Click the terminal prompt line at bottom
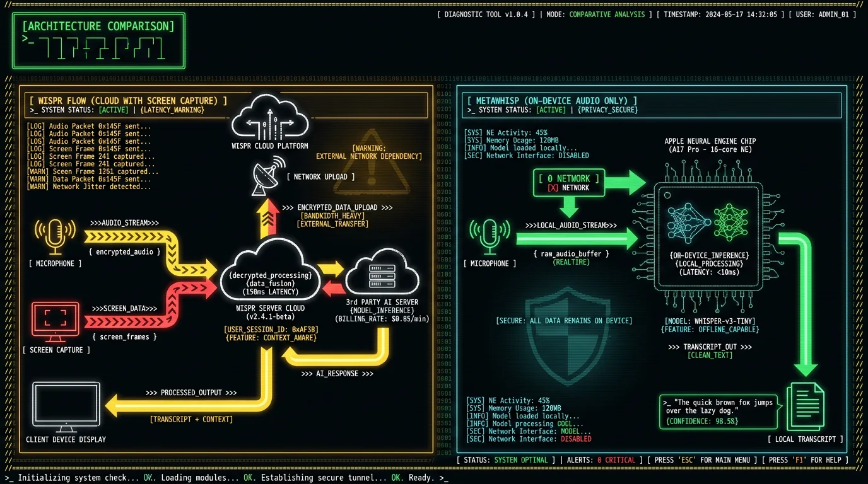The image size is (868, 484). (x=227, y=478)
